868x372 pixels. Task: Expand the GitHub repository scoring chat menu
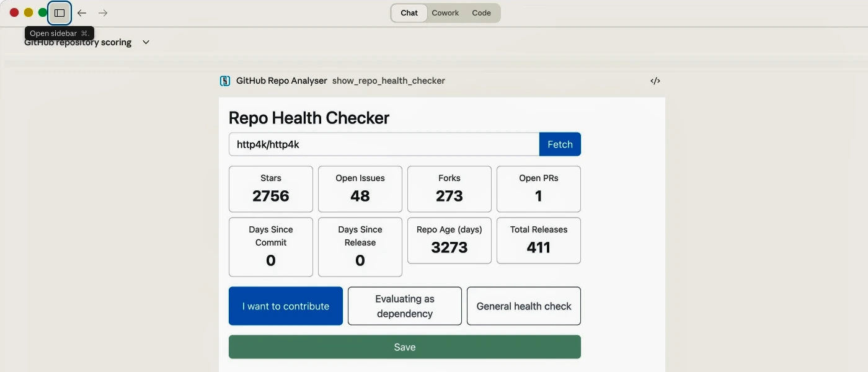click(x=146, y=42)
